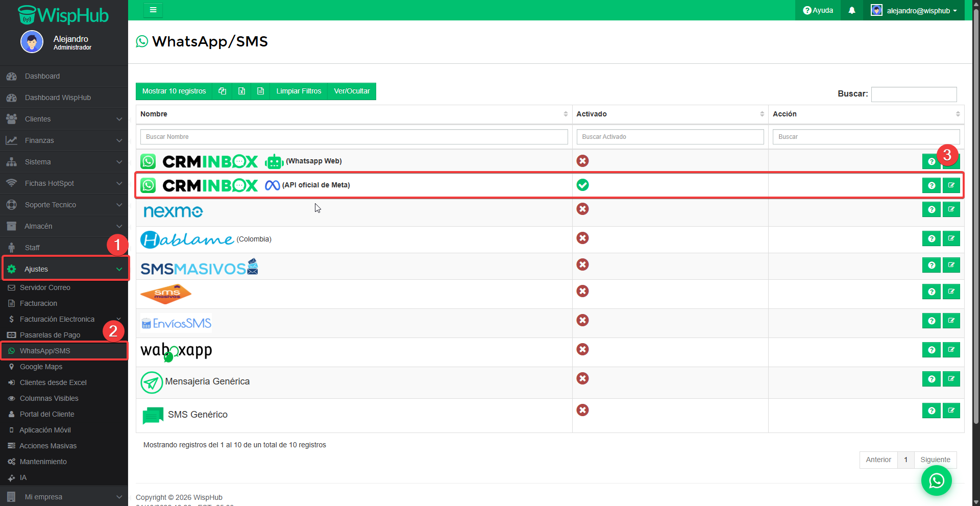Click the deactivated X status for Hablame
Image resolution: width=980 pixels, height=506 pixels.
point(582,238)
